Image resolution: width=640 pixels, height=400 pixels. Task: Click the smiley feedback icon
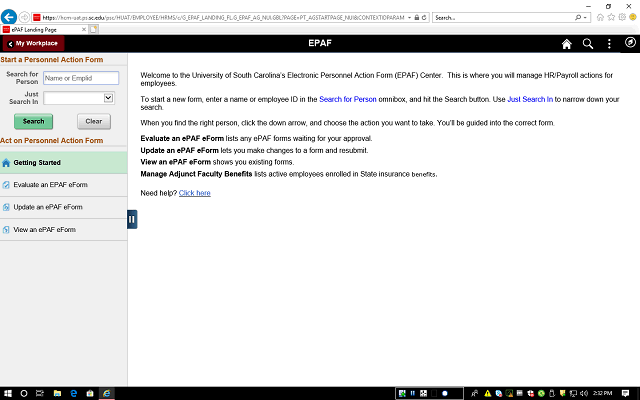(x=633, y=17)
